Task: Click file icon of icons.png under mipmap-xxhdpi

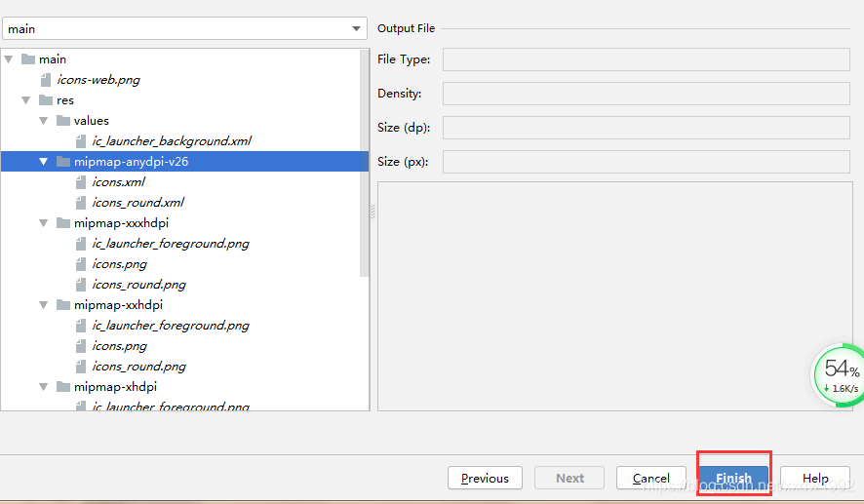Action: click(81, 346)
